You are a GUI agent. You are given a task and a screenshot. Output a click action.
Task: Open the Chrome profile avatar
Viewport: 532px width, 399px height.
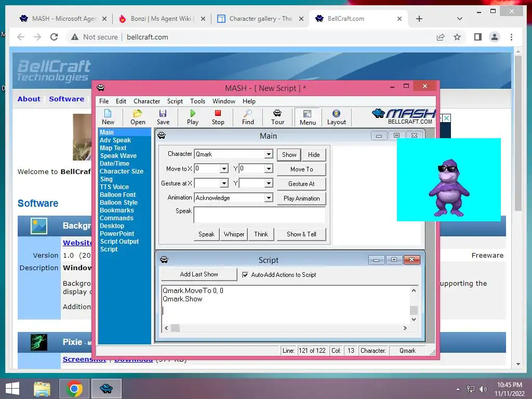[x=495, y=37]
